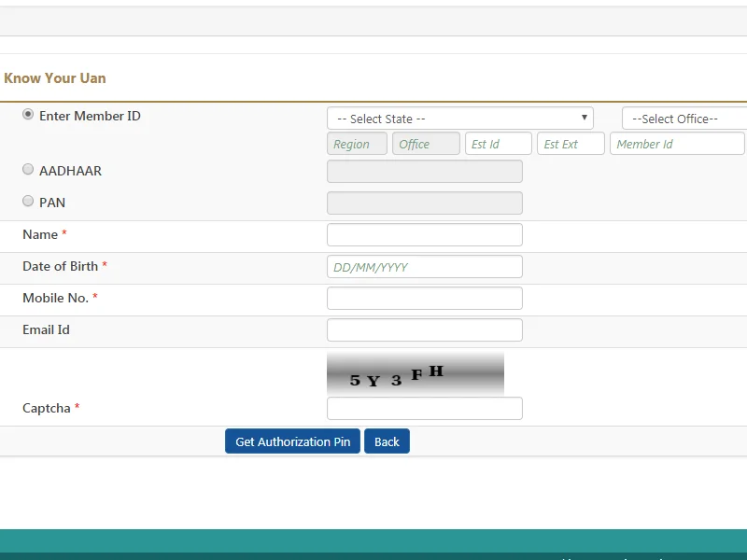Viewport: 747px width, 560px height.
Task: Click the Back button
Action: [387, 441]
